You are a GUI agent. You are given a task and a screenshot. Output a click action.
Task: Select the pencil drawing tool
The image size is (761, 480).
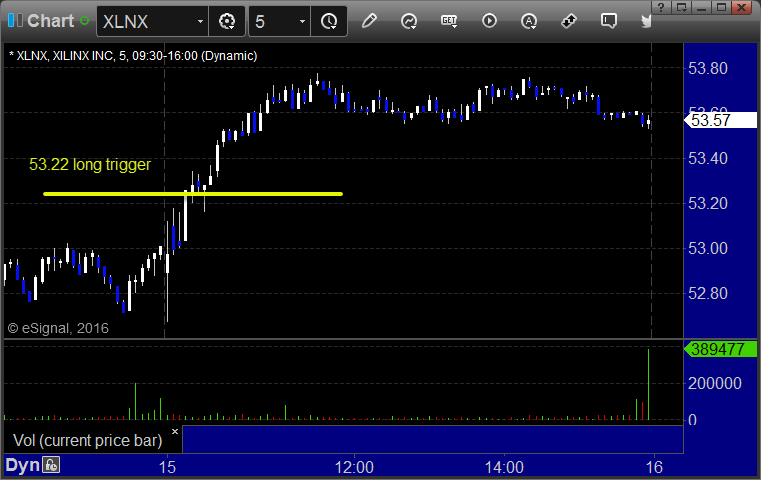369,21
